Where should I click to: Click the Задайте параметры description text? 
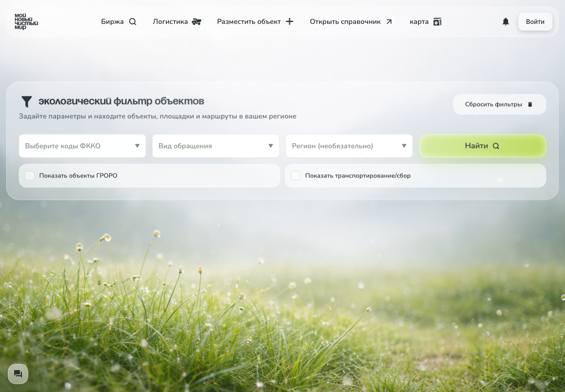(x=158, y=116)
